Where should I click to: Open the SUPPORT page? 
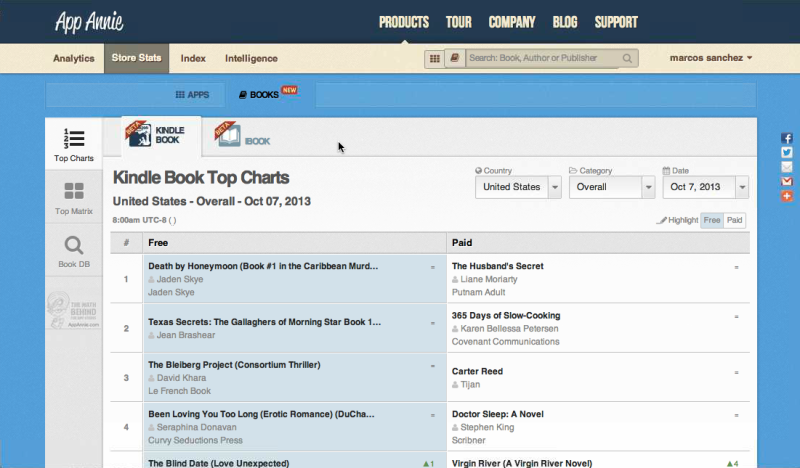click(x=616, y=22)
